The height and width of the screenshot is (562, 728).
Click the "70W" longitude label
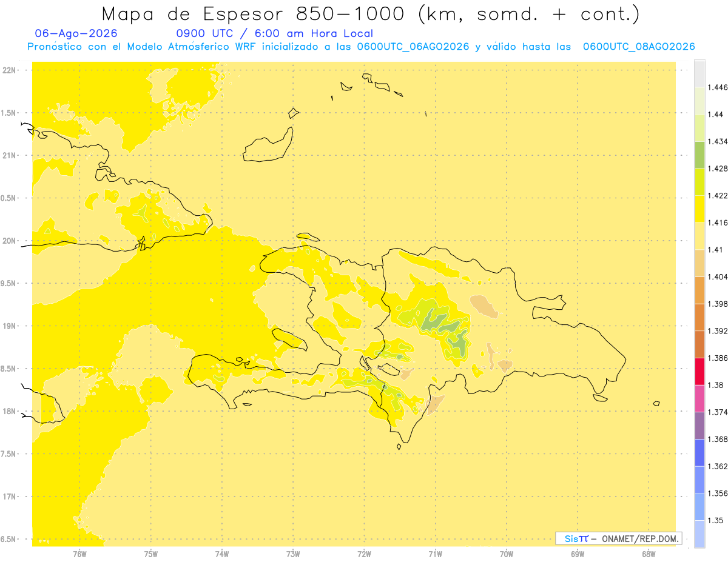click(507, 554)
